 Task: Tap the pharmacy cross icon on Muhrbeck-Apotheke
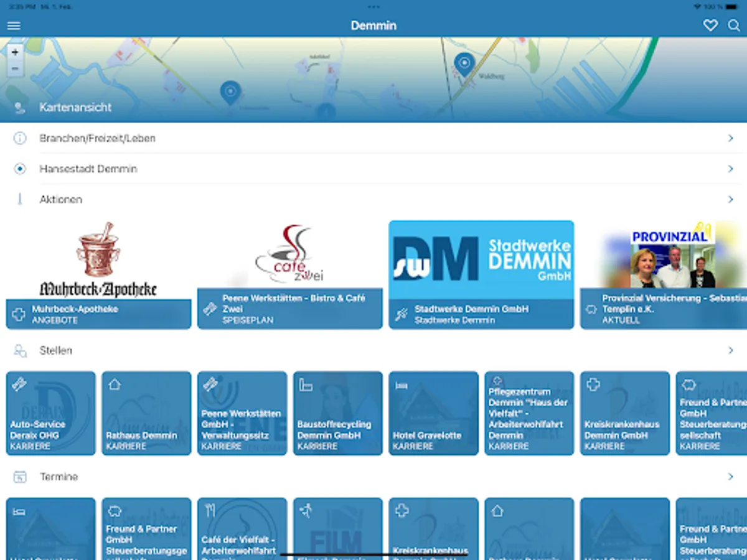(19, 314)
